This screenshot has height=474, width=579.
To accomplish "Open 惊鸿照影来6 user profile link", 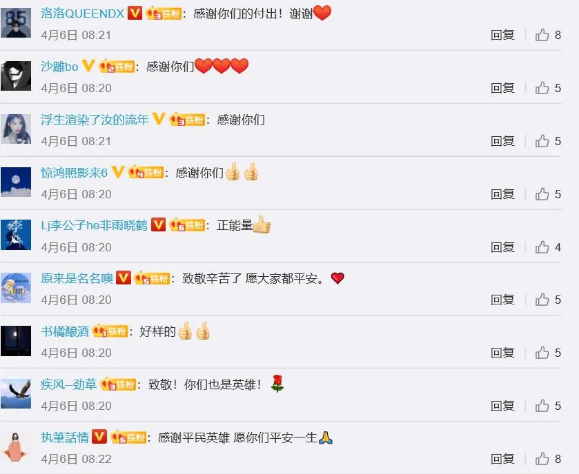I will point(74,173).
